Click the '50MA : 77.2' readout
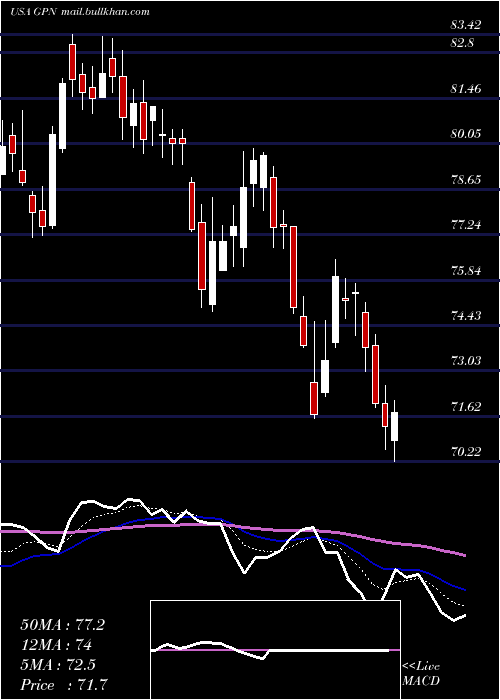This screenshot has height=700, width=500. point(62,625)
